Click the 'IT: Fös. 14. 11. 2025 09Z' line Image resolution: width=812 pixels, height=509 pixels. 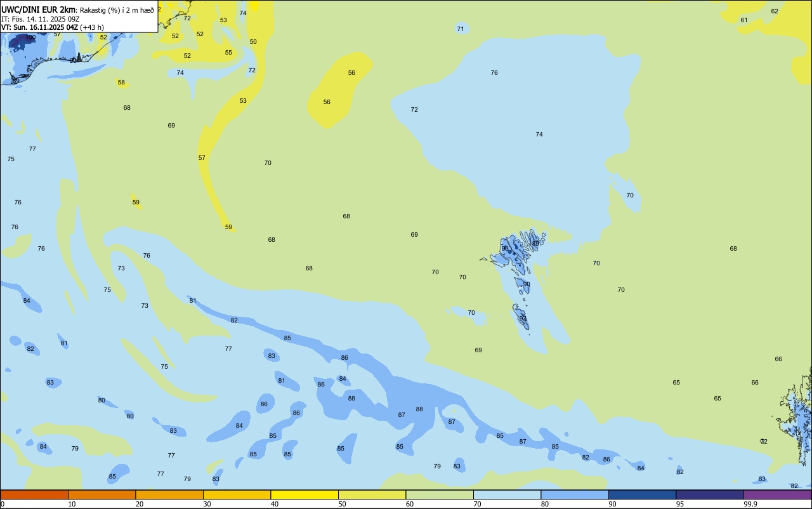coord(40,18)
